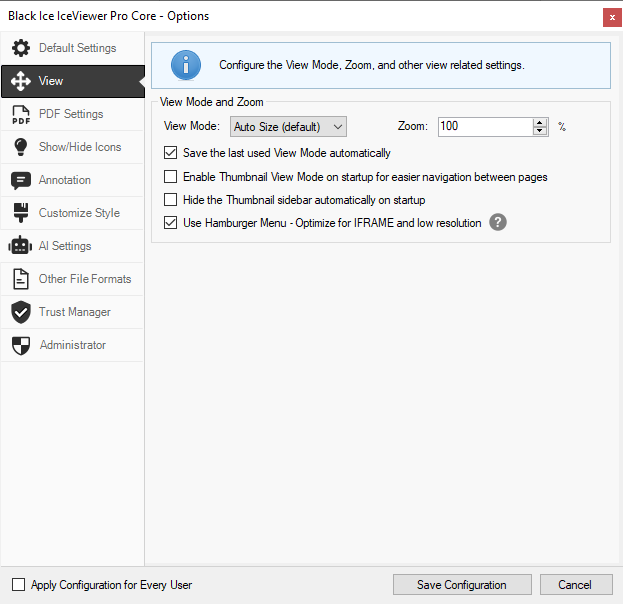Click the Cancel button
623x604 pixels.
tap(576, 585)
